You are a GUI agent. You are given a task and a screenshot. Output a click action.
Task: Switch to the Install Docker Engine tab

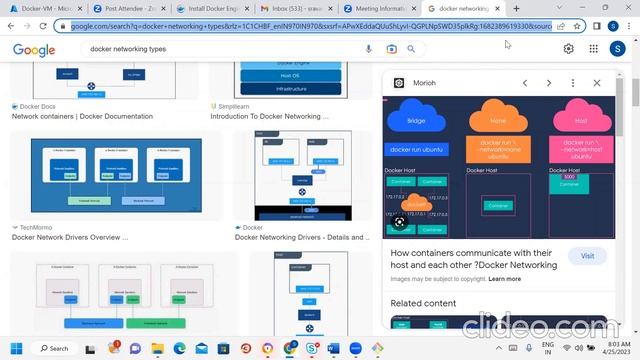(213, 9)
